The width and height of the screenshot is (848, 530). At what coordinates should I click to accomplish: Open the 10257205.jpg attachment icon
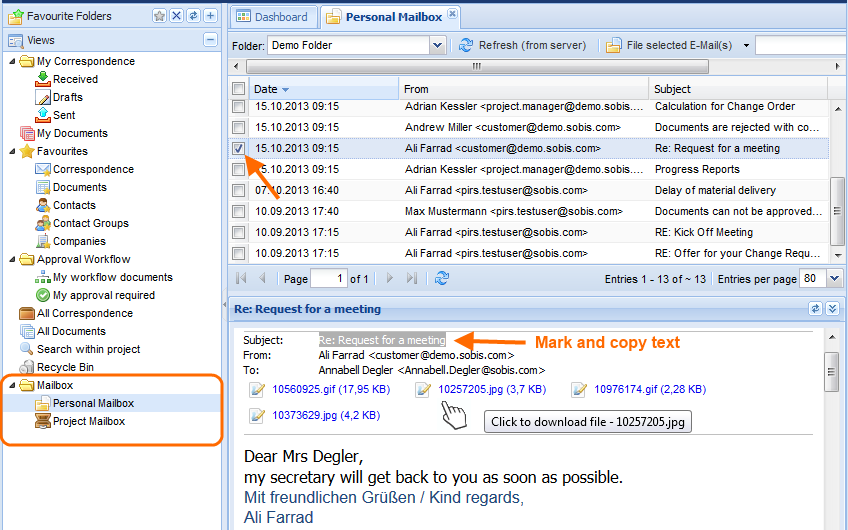coord(423,389)
